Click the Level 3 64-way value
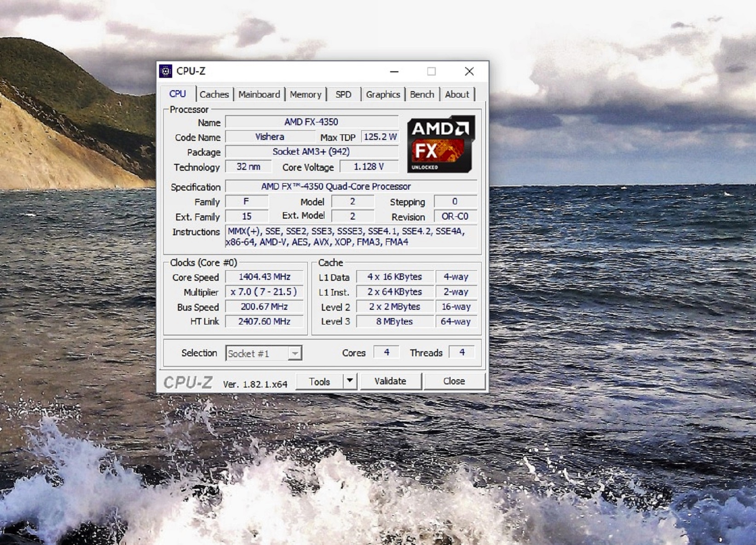Viewport: 756px width, 545px height. coord(456,321)
